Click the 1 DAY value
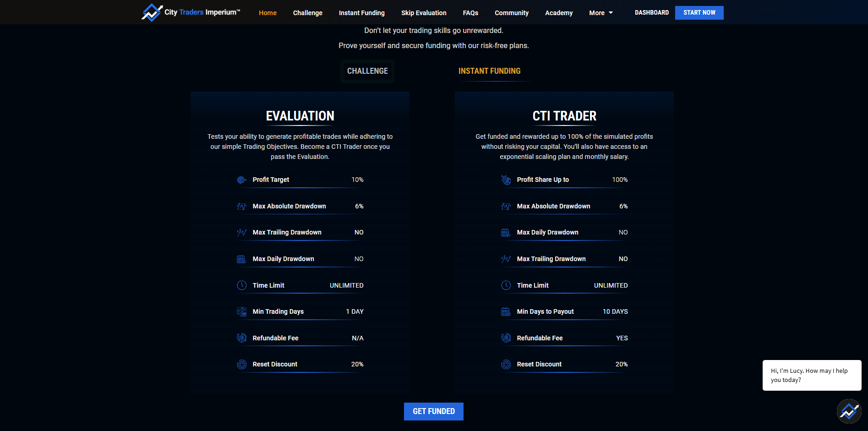868x431 pixels. click(x=355, y=311)
